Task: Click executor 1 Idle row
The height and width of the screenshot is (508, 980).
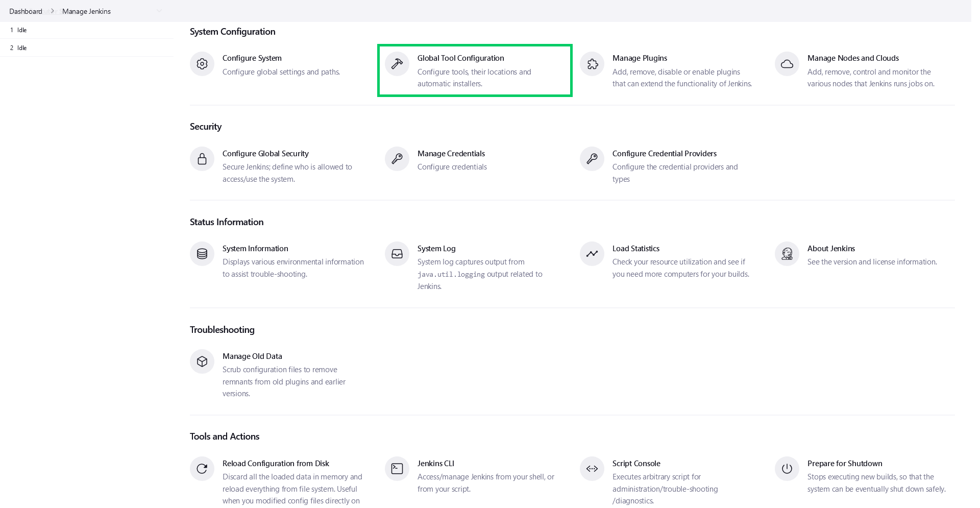Action: [x=87, y=30]
